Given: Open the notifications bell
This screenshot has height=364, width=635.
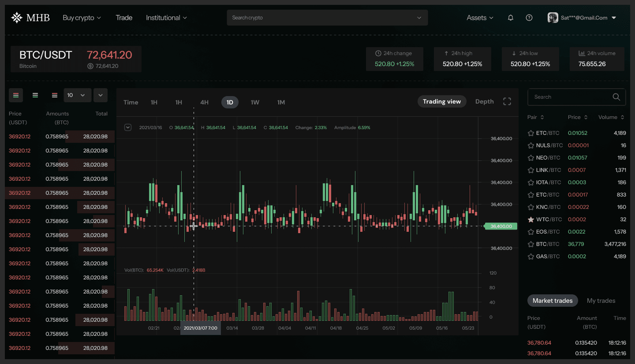Looking at the screenshot, I should [x=510, y=17].
